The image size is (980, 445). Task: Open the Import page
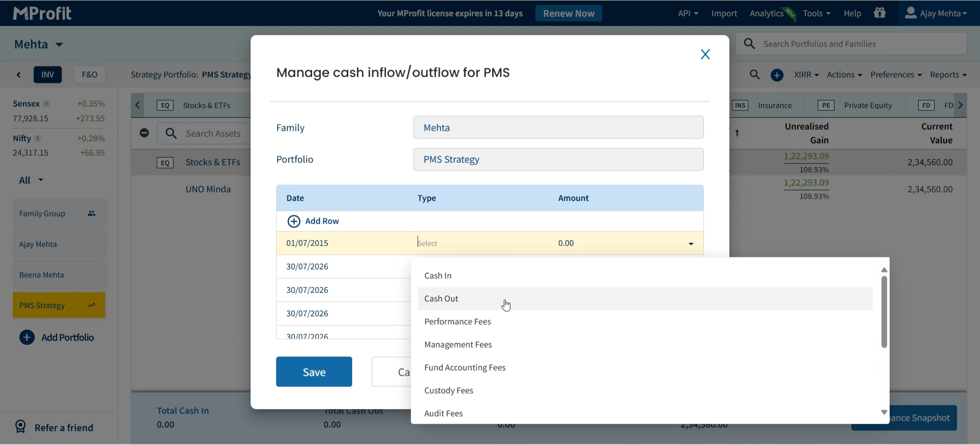coord(724,13)
